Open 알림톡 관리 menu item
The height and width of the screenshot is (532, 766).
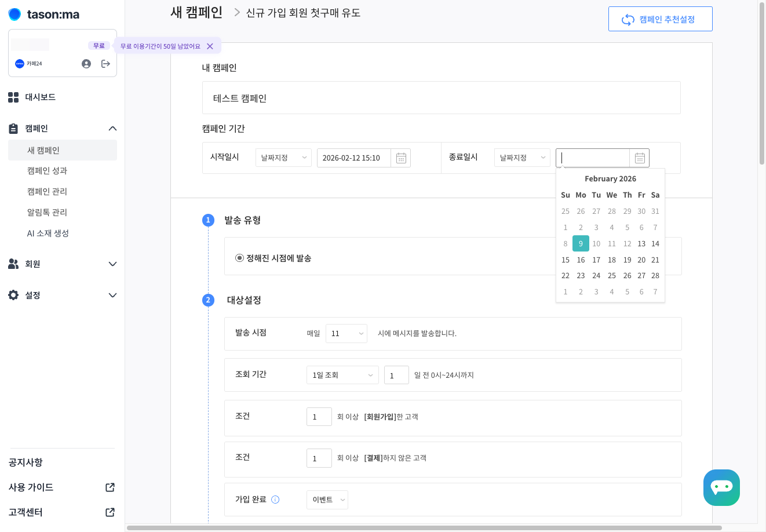(x=47, y=213)
